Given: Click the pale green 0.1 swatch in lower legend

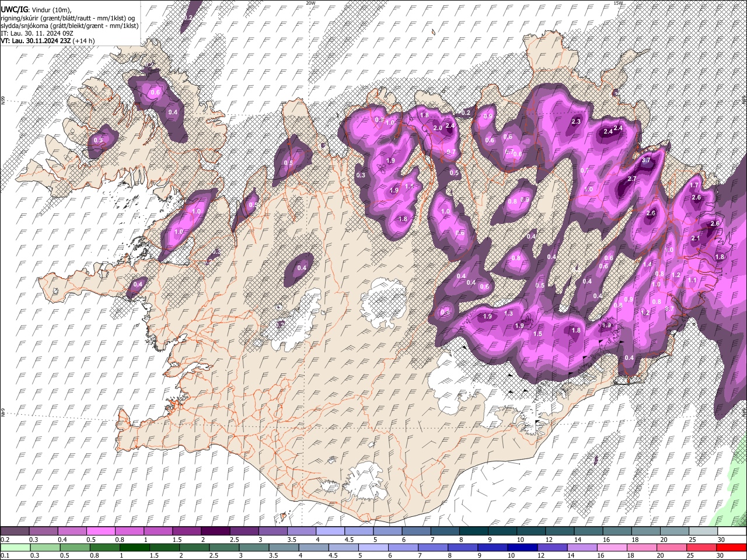Looking at the screenshot, I should point(15,547).
